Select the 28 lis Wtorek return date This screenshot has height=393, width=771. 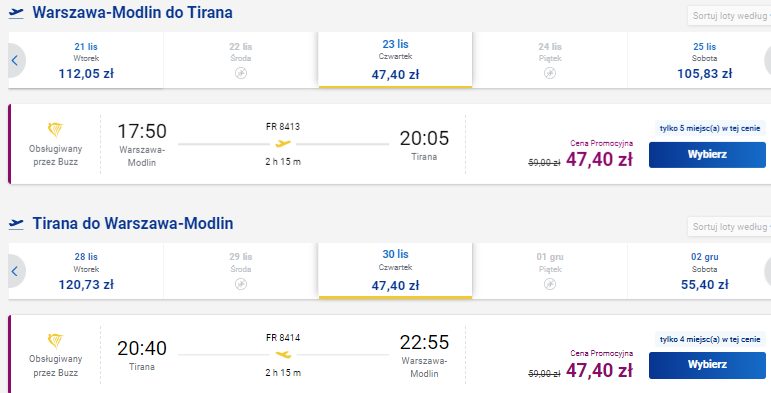pyautogui.click(x=86, y=271)
